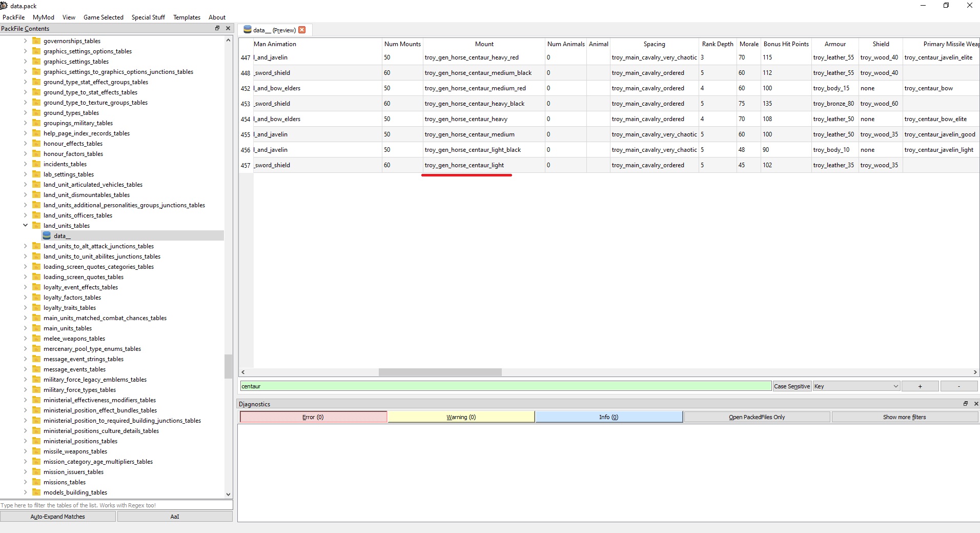This screenshot has height=533, width=980.
Task: Click the loyalty_traits_tables folder icon
Action: [x=36, y=307]
